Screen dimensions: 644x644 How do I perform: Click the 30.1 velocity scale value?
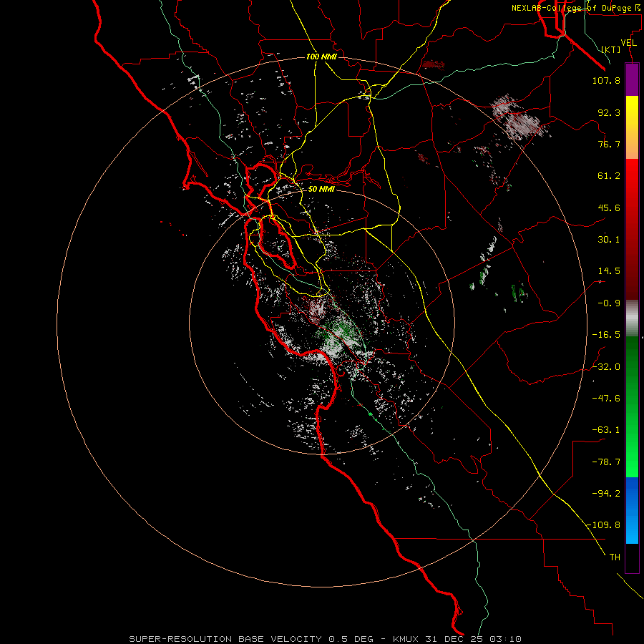[609, 240]
